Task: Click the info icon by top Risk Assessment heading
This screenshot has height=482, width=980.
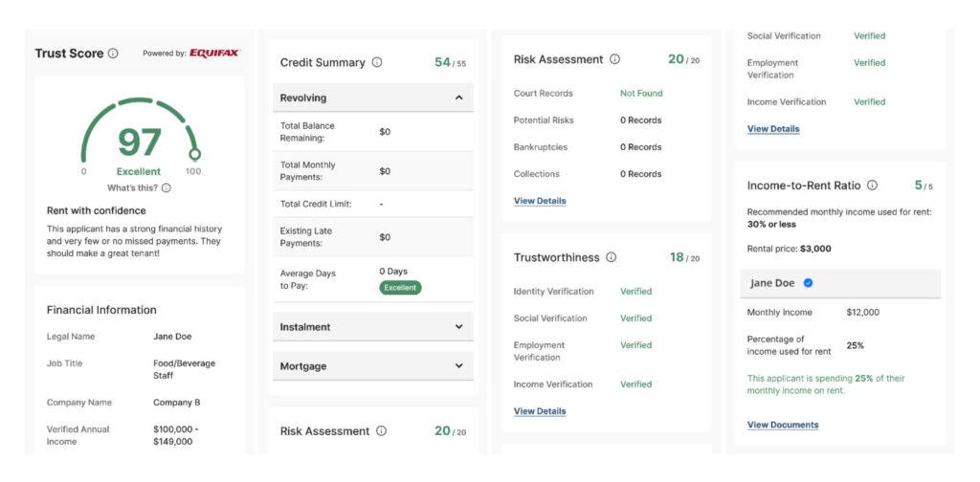Action: pos(615,59)
